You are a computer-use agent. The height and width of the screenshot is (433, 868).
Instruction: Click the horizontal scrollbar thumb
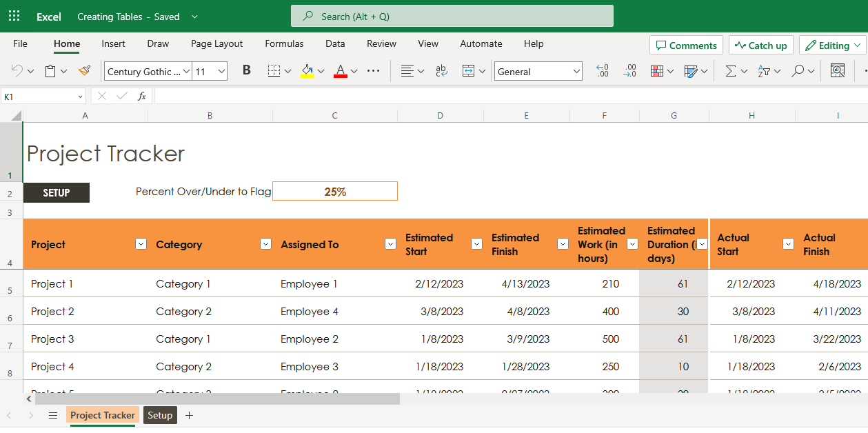(x=217, y=399)
